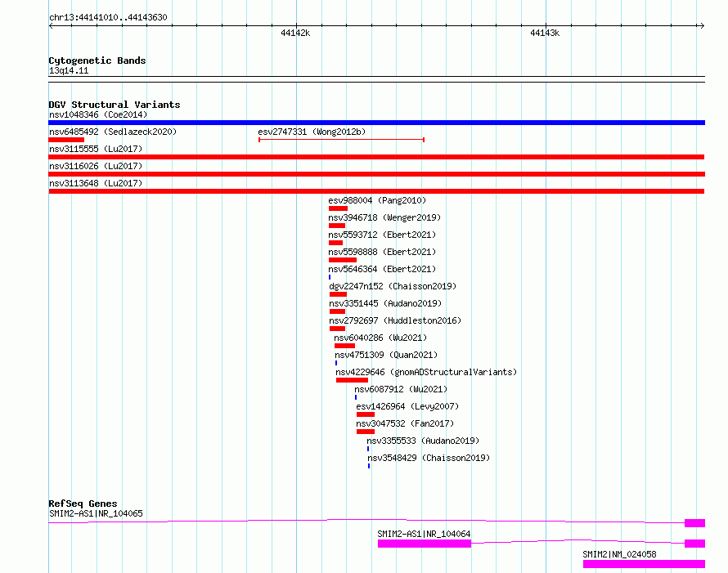Image resolution: width=728 pixels, height=573 pixels.
Task: Open nsv4229646 (gnomADStructuralVariants) label
Action: (x=426, y=372)
